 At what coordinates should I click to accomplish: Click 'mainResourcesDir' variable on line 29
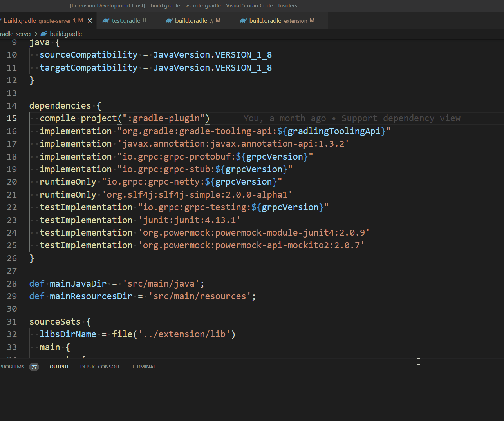coord(91,296)
